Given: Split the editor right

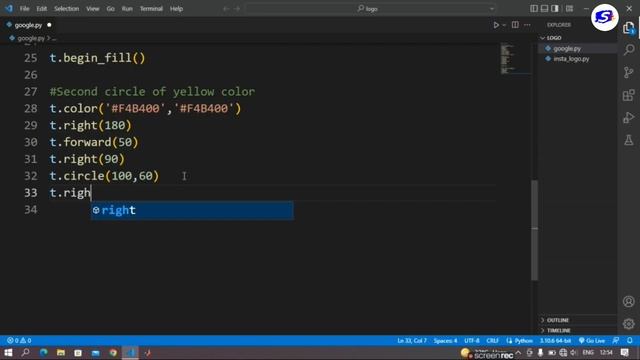Looking at the screenshot, I should [515, 25].
